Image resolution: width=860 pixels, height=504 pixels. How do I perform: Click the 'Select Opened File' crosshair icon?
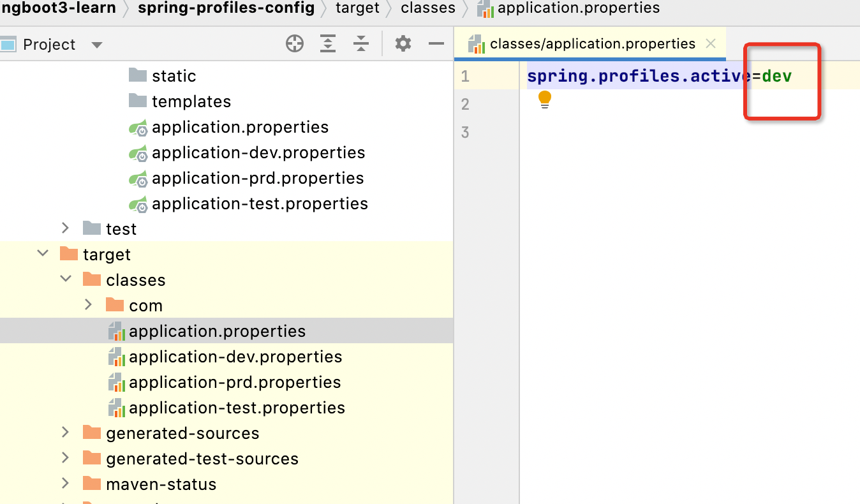pos(294,44)
